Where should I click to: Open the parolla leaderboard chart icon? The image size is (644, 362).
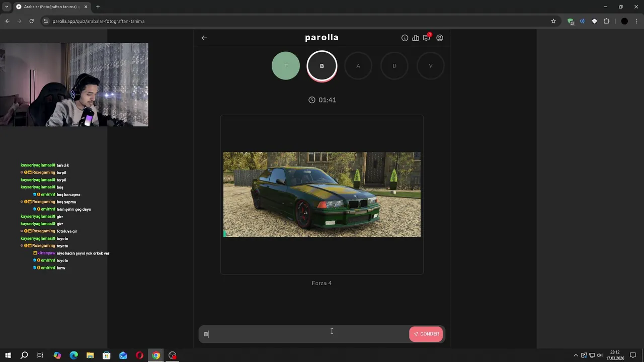(416, 38)
